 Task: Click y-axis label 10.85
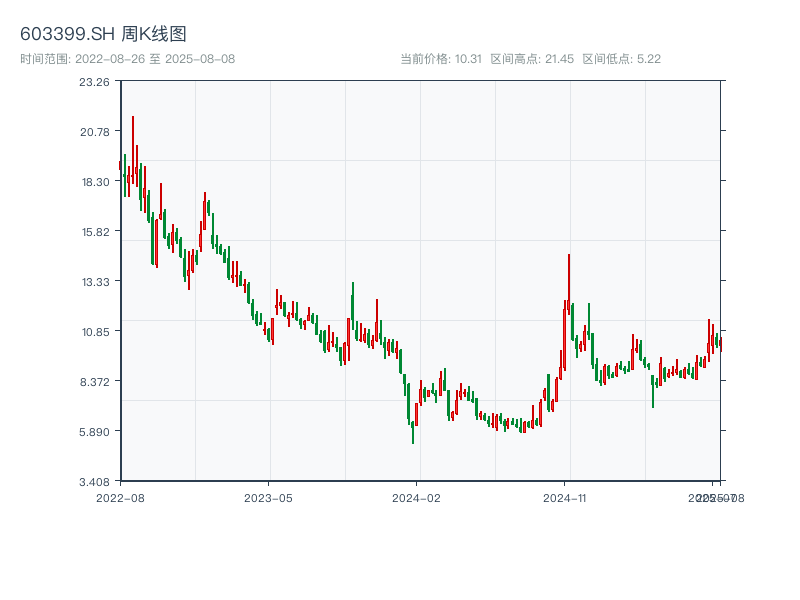(x=95, y=332)
